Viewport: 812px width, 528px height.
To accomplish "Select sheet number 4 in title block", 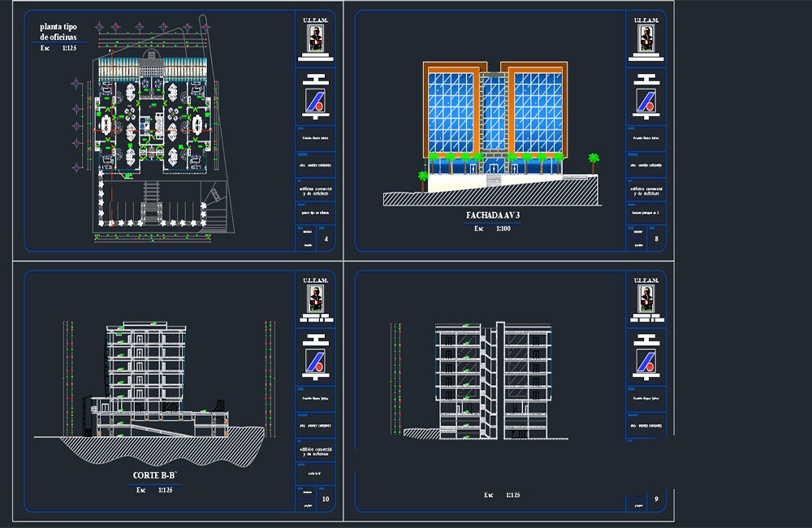I will tap(326, 239).
